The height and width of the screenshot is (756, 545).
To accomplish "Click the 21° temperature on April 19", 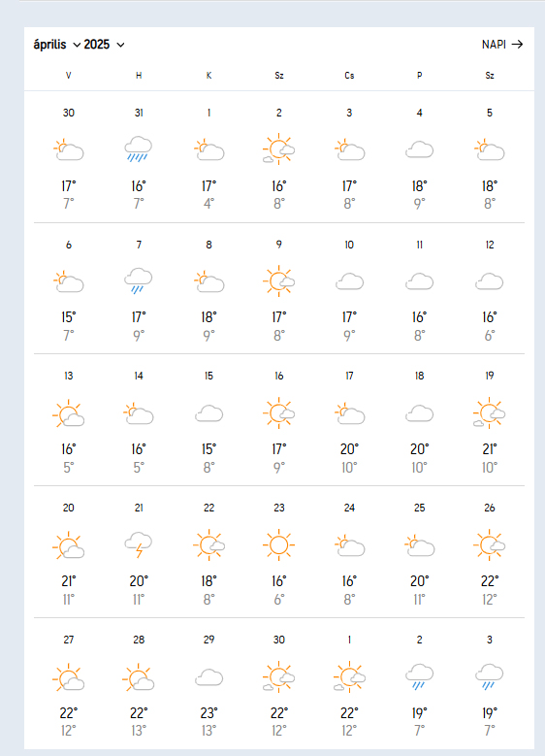I will (489, 449).
